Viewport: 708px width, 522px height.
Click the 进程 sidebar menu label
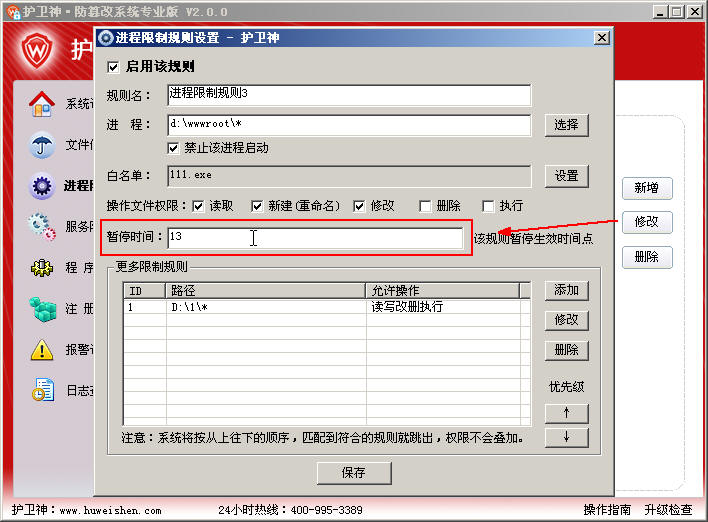(x=79, y=186)
